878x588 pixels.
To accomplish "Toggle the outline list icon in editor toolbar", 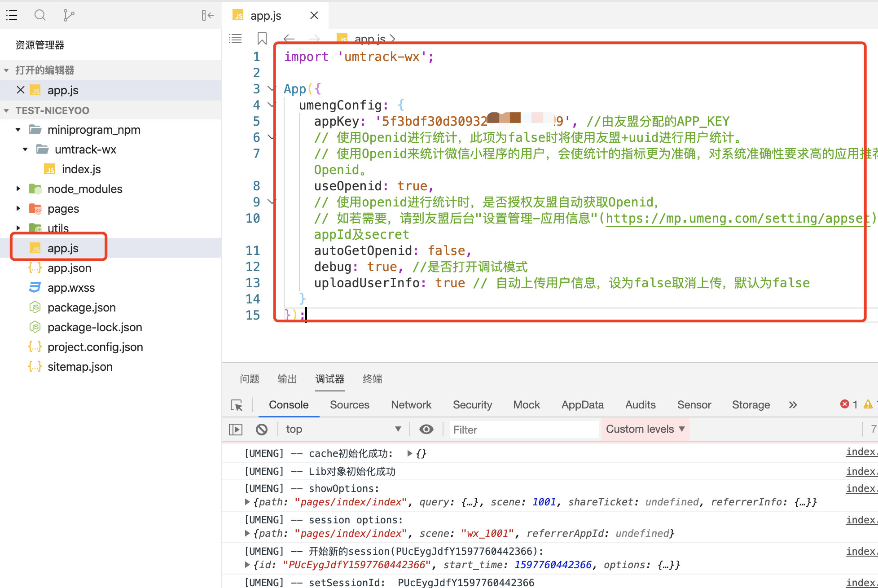I will coord(235,39).
